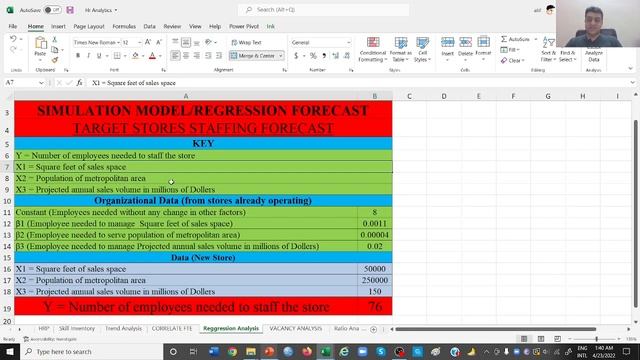This screenshot has width=640, height=360.
Task: Open the font size dropdown
Action: (x=140, y=42)
